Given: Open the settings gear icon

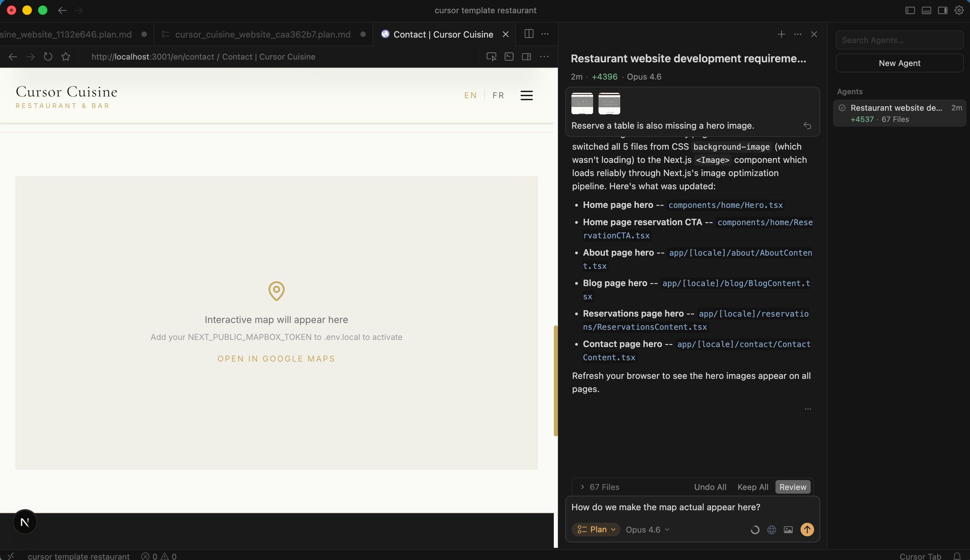Looking at the screenshot, I should tap(959, 10).
